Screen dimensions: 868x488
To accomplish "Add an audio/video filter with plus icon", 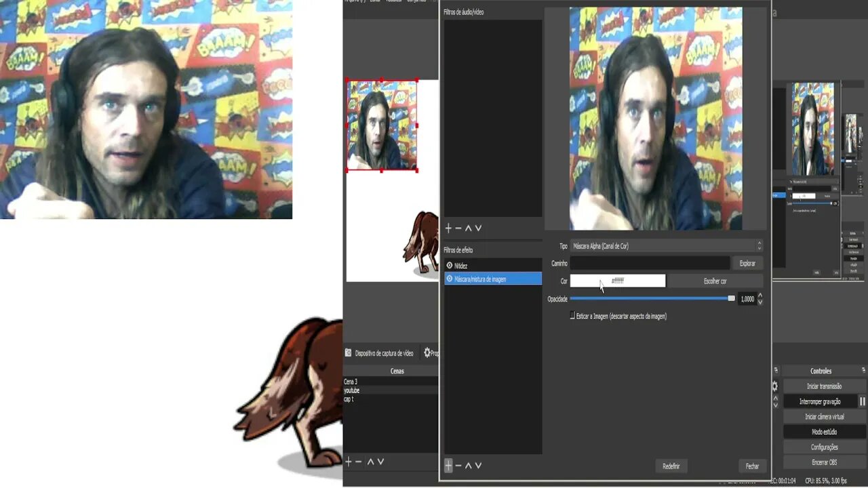I will click(x=448, y=228).
